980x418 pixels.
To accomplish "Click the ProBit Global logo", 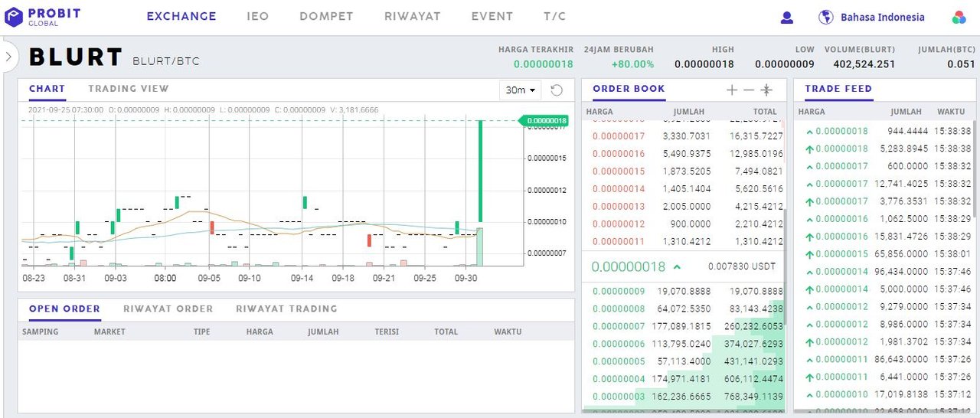I will tap(42, 17).
